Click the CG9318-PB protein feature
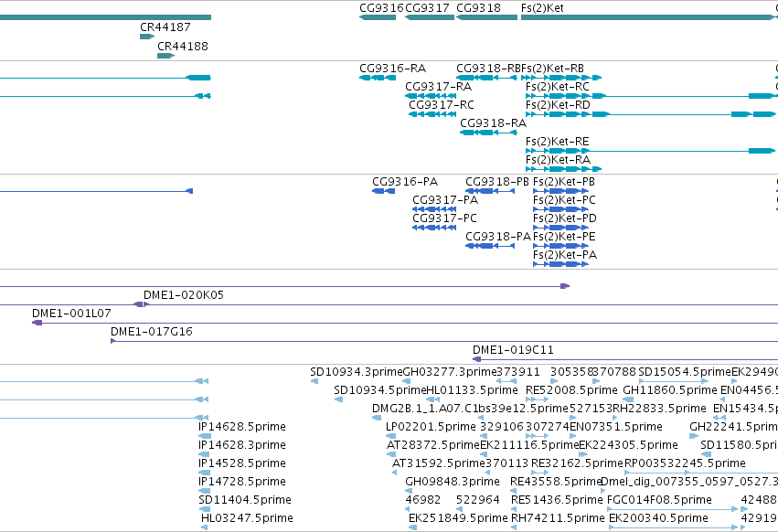778x532 pixels. (x=490, y=191)
